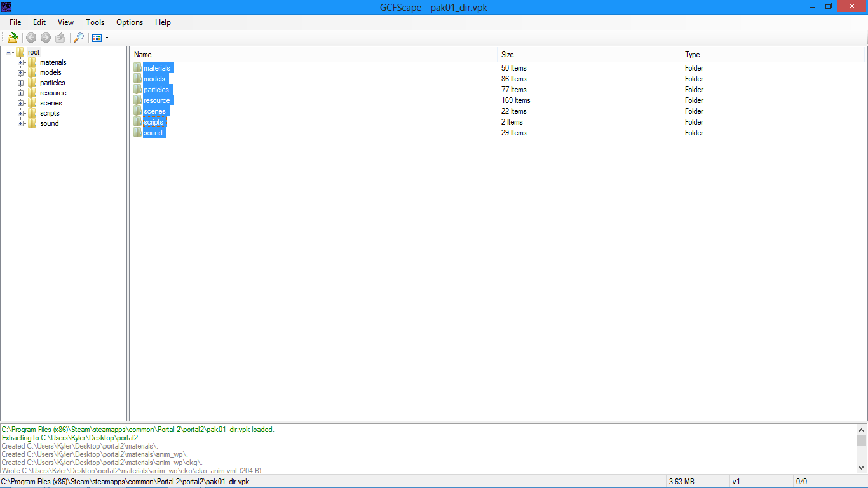Click the root folder icon in the tree
The width and height of the screenshot is (868, 488).
[x=20, y=52]
